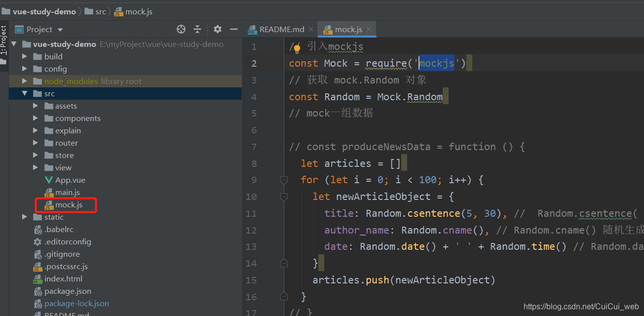The width and height of the screenshot is (644, 316).
Task: Click 'Random.date()' on line 13
Action: pos(398,246)
